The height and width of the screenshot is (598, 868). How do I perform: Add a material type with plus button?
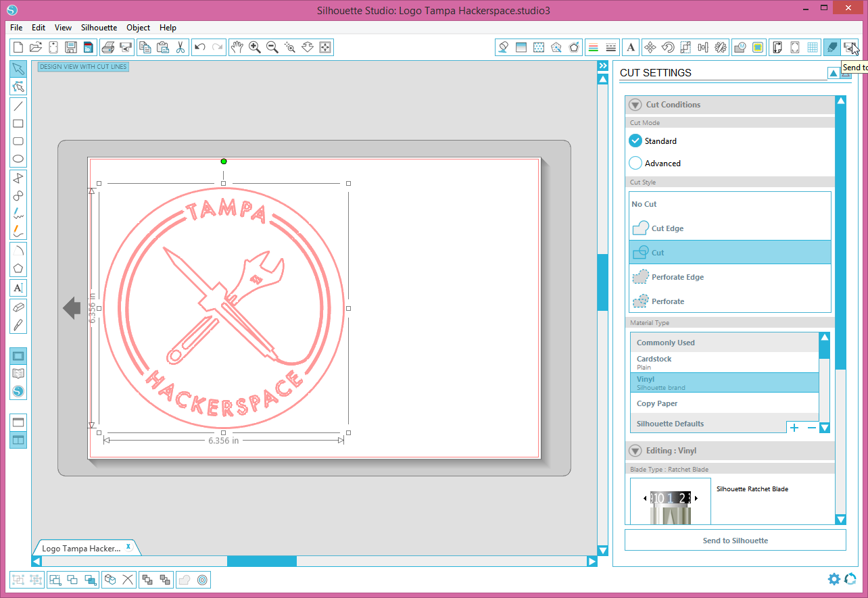click(794, 428)
